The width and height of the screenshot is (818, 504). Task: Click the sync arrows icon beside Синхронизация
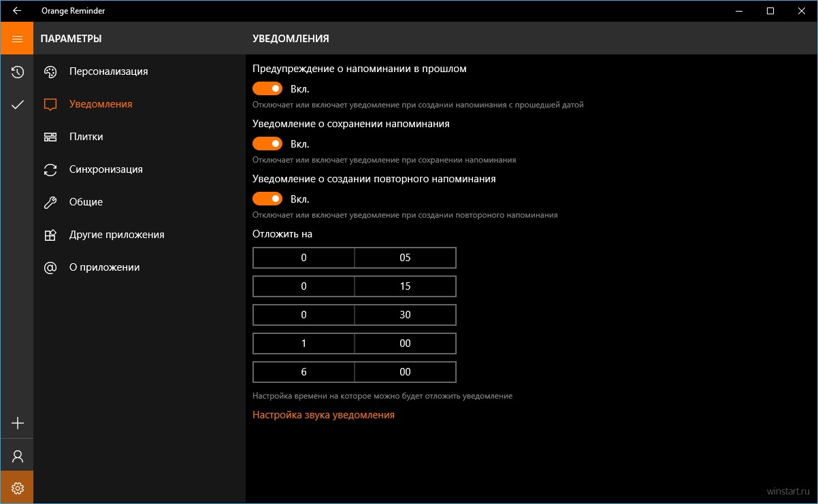pos(50,170)
